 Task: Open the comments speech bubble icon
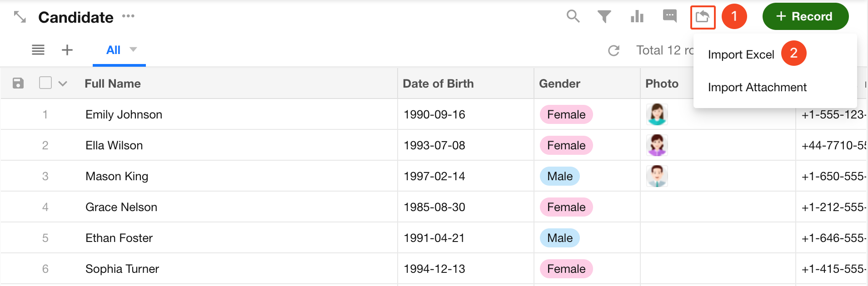[670, 16]
